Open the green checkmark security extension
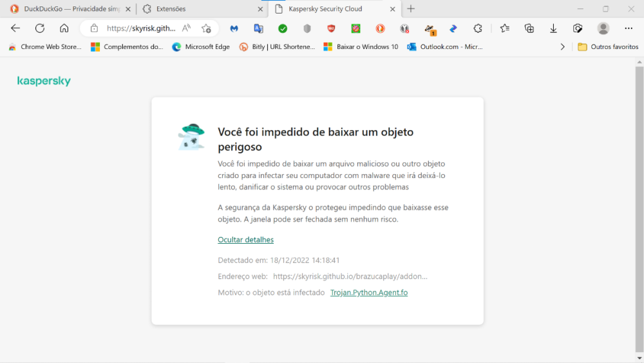 click(x=283, y=28)
